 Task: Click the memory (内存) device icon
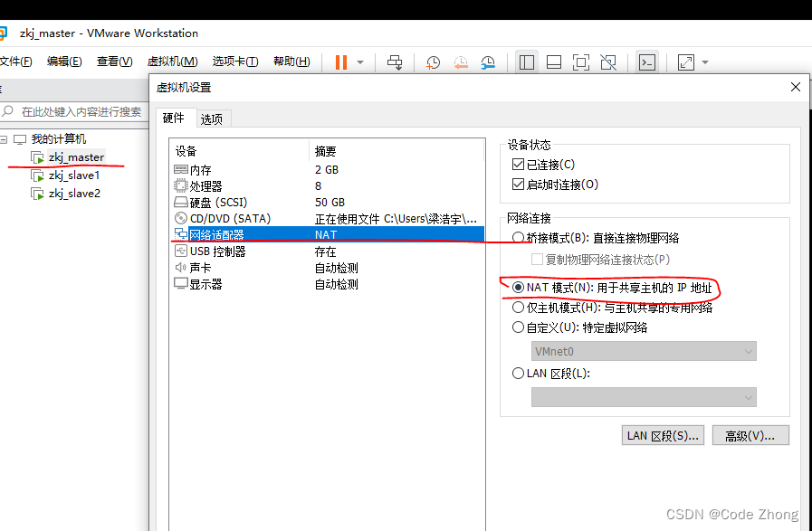click(x=181, y=170)
